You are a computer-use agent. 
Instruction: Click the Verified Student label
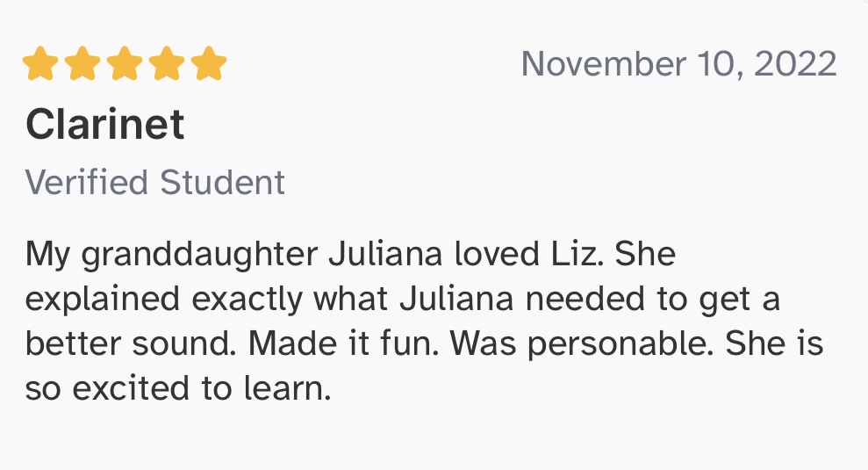(155, 183)
